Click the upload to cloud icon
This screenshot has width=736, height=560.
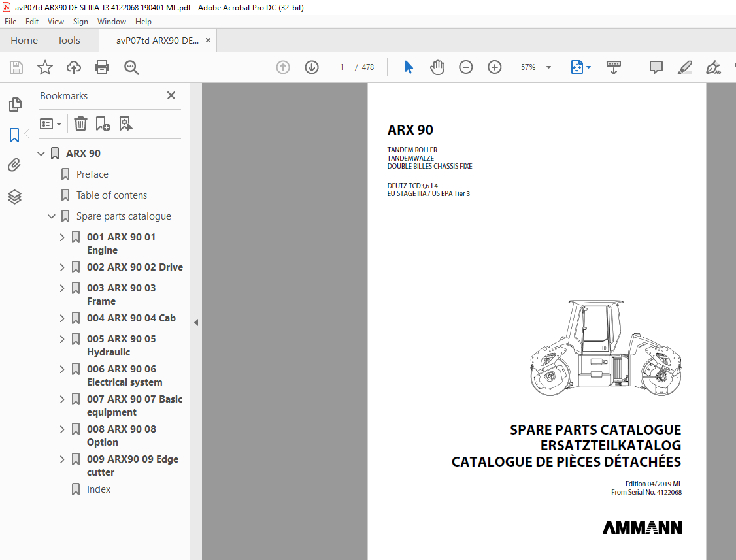[74, 67]
